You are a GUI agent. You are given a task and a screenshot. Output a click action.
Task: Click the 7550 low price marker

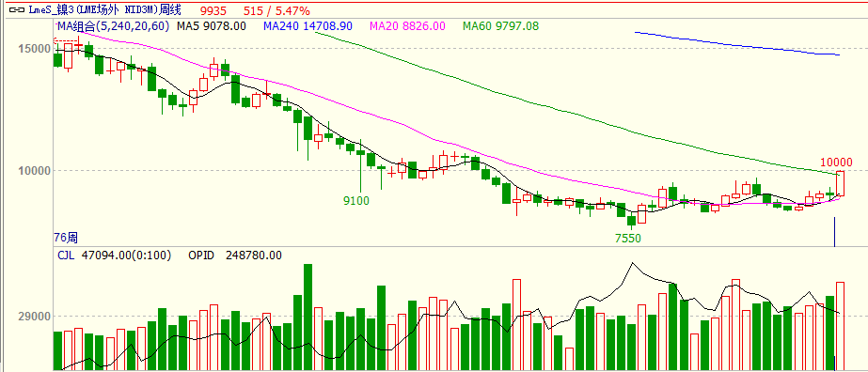628,239
